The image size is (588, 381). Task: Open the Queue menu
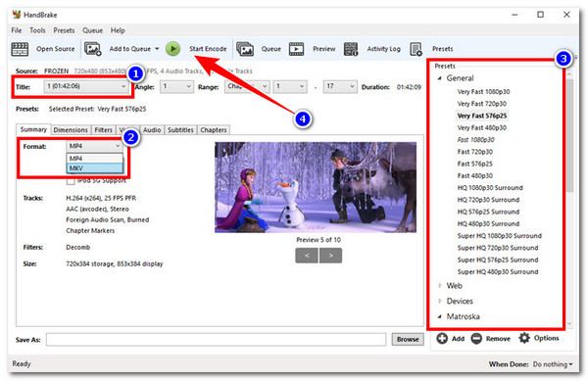[93, 30]
